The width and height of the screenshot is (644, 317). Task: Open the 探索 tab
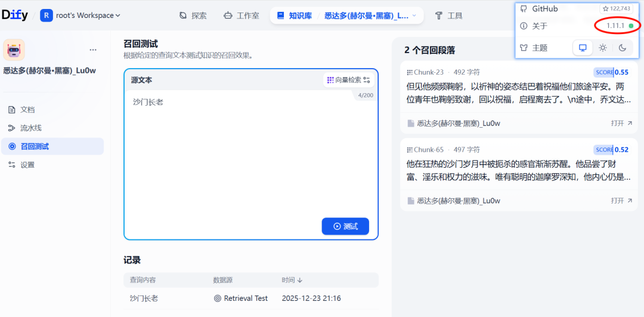click(193, 16)
